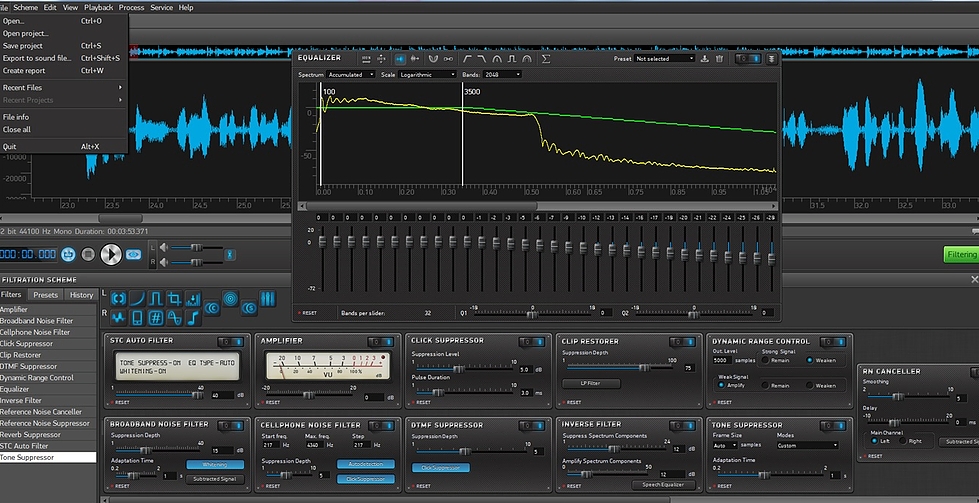Viewport: 979px width, 503px height.
Task: Click the right channel speaker icon
Action: click(164, 261)
